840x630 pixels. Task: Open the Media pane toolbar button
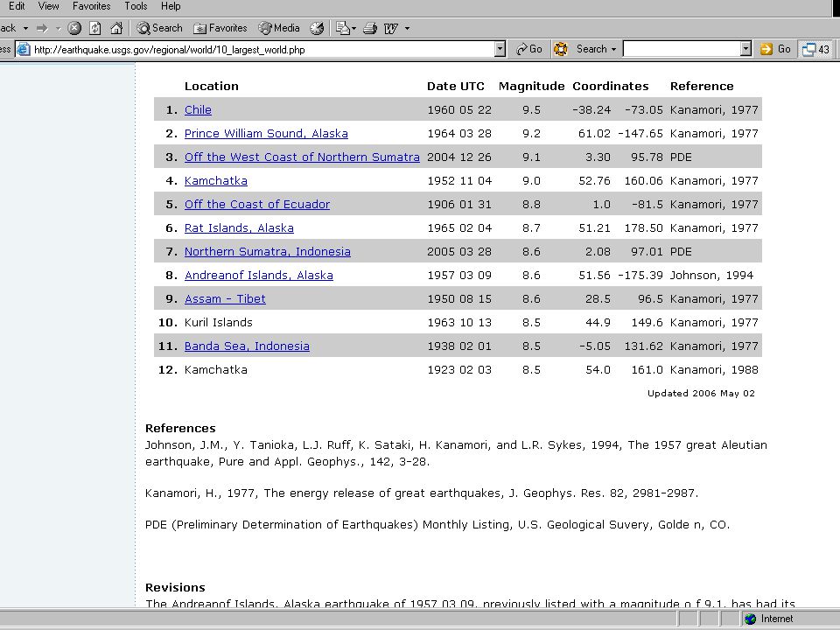[x=278, y=28]
